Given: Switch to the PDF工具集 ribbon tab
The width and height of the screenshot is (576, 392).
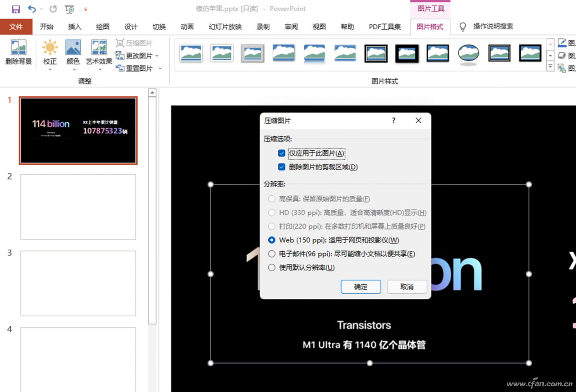Looking at the screenshot, I should 385,27.
